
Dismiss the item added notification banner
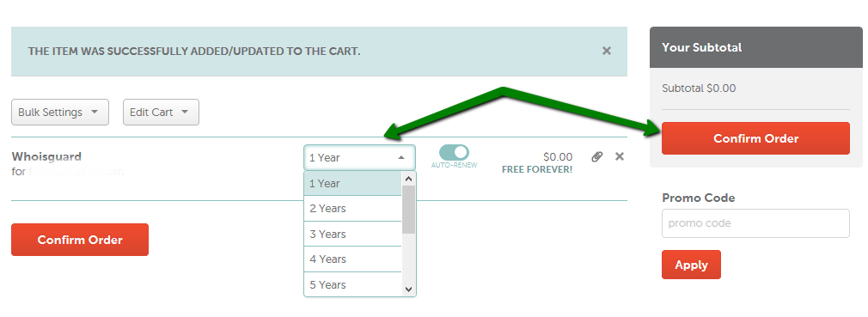click(607, 51)
